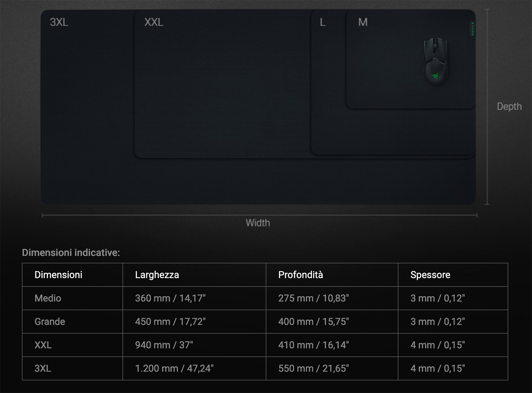Select the XXL row in the table

[x=43, y=345]
